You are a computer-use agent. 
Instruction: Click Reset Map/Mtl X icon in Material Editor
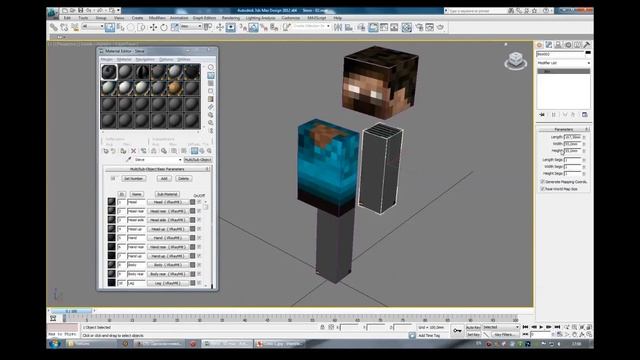[133, 151]
